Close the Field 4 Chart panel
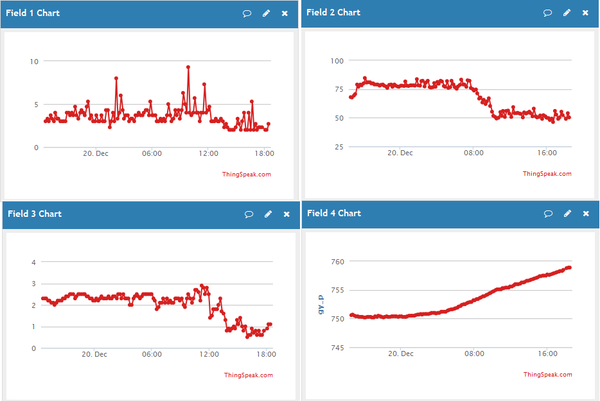This screenshot has height=401, width=600. (585, 214)
